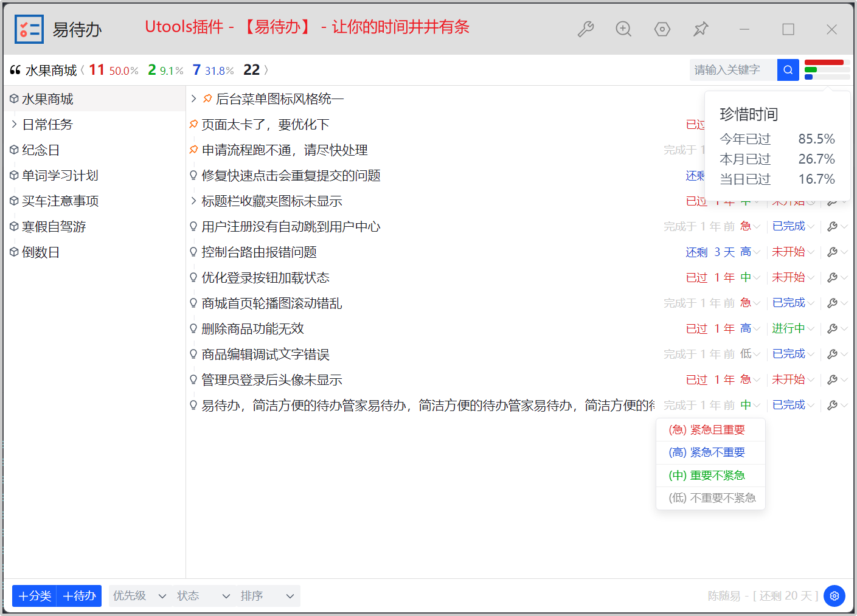
Task: Expand the 日常任务 category
Action: pyautogui.click(x=14, y=124)
